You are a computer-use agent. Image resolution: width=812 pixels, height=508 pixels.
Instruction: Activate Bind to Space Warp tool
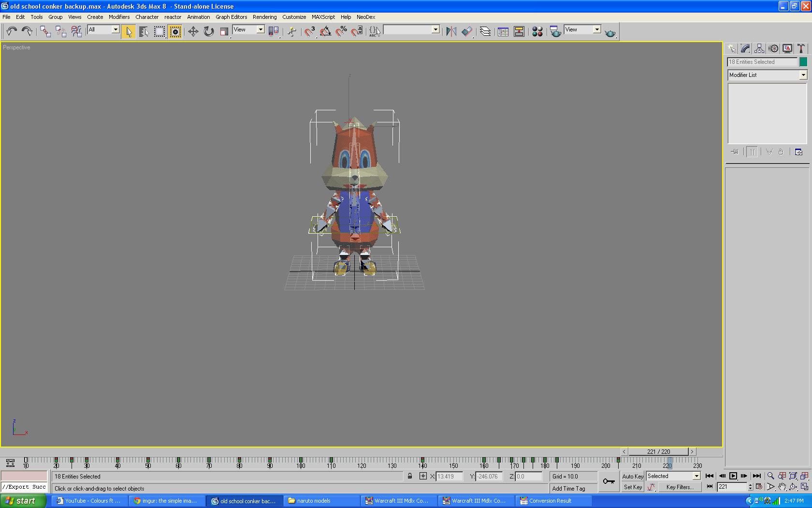[76, 31]
